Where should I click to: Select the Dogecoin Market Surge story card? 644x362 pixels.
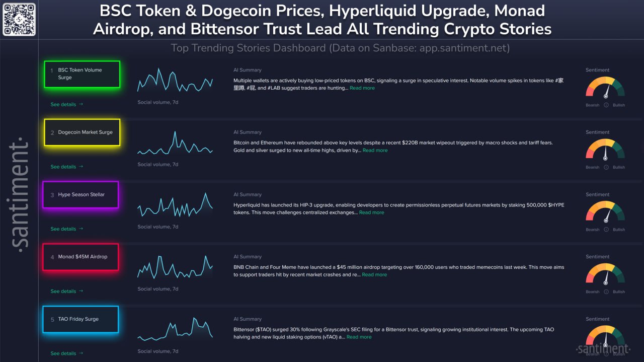tap(82, 132)
